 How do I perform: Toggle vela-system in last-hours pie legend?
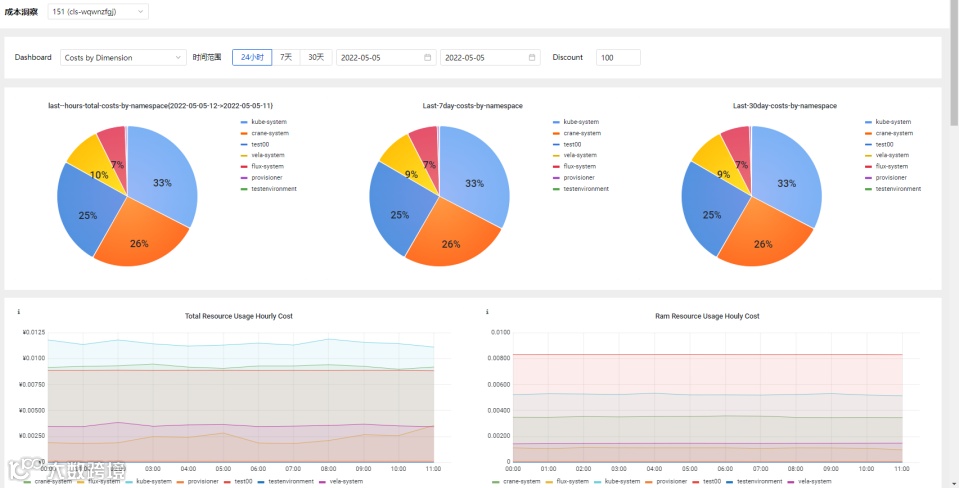point(262,155)
